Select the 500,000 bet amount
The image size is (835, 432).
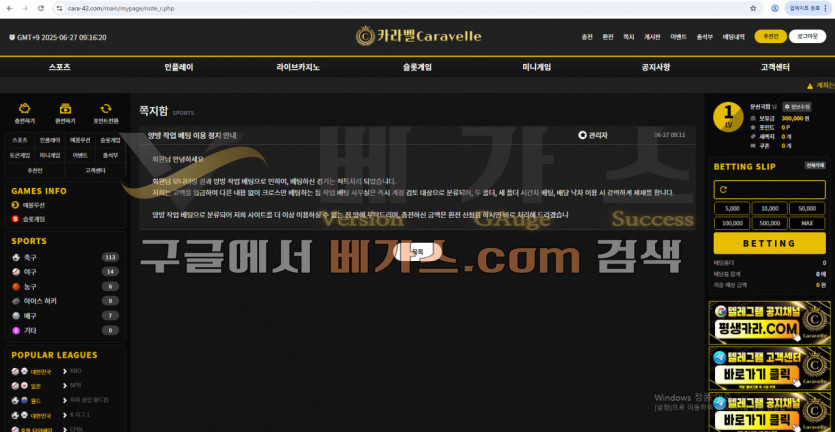click(x=769, y=223)
